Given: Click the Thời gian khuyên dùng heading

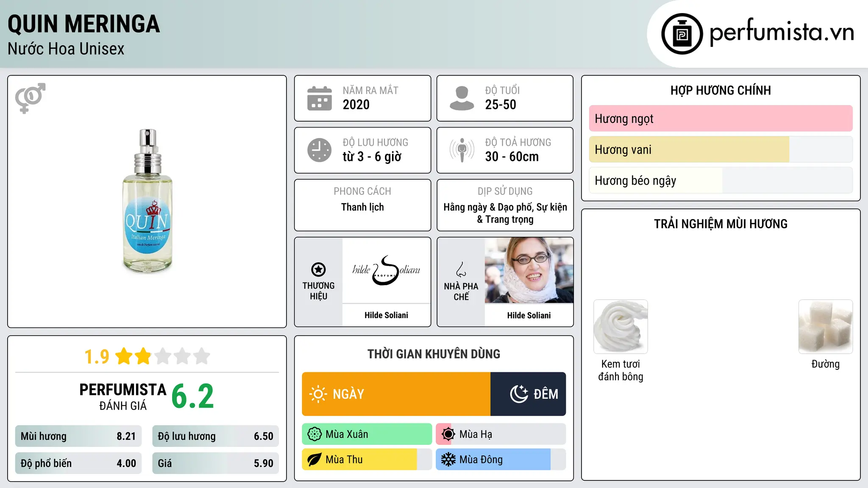Looking at the screenshot, I should point(434,354).
